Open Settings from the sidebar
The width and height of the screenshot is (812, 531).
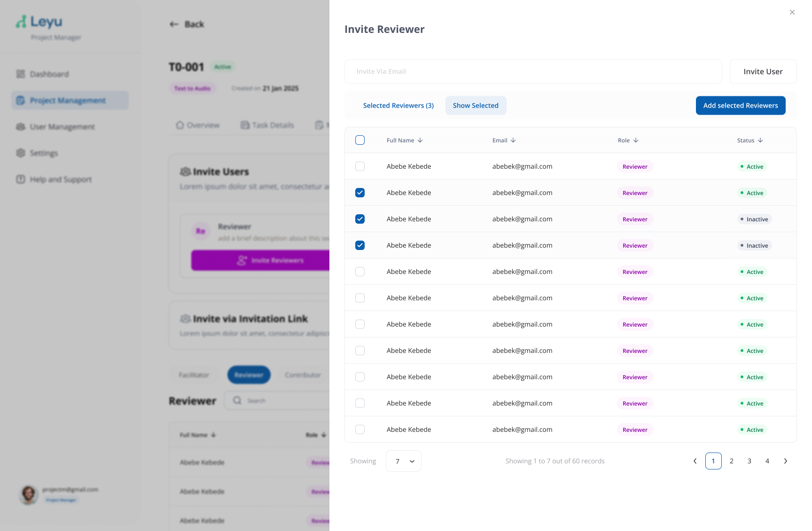44,153
